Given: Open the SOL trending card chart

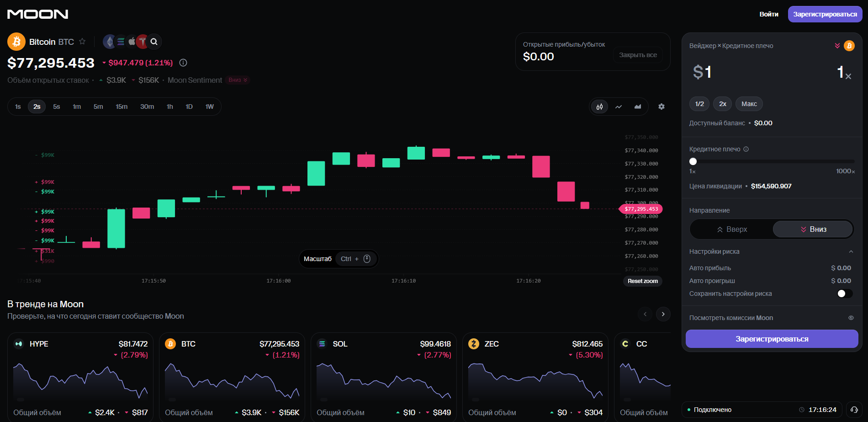Looking at the screenshot, I should click(x=384, y=381).
